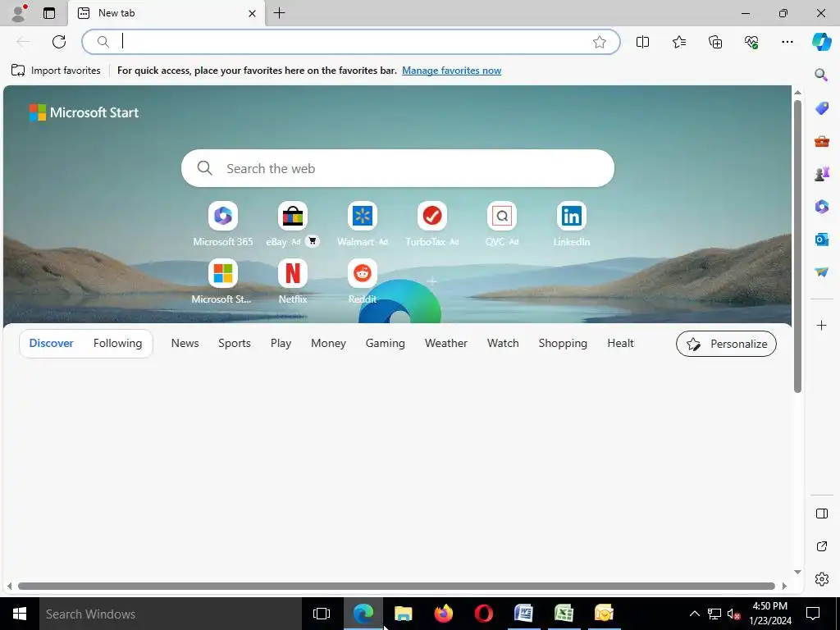Click the Import favorites button
This screenshot has height=630, width=840.
(x=56, y=71)
